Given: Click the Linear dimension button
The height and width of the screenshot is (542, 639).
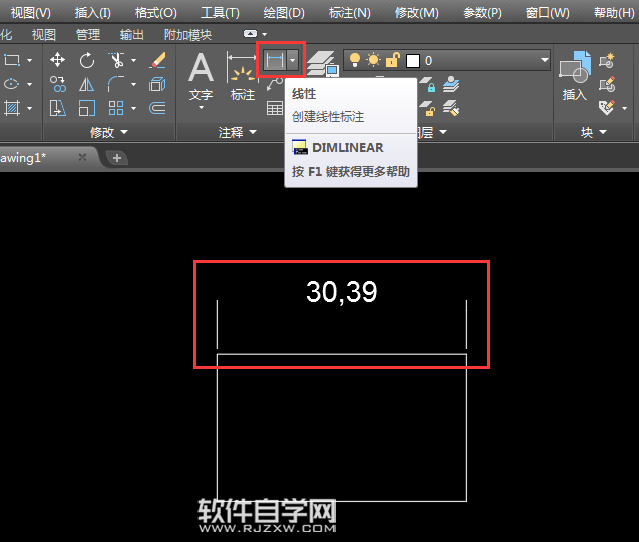Looking at the screenshot, I should [274, 60].
